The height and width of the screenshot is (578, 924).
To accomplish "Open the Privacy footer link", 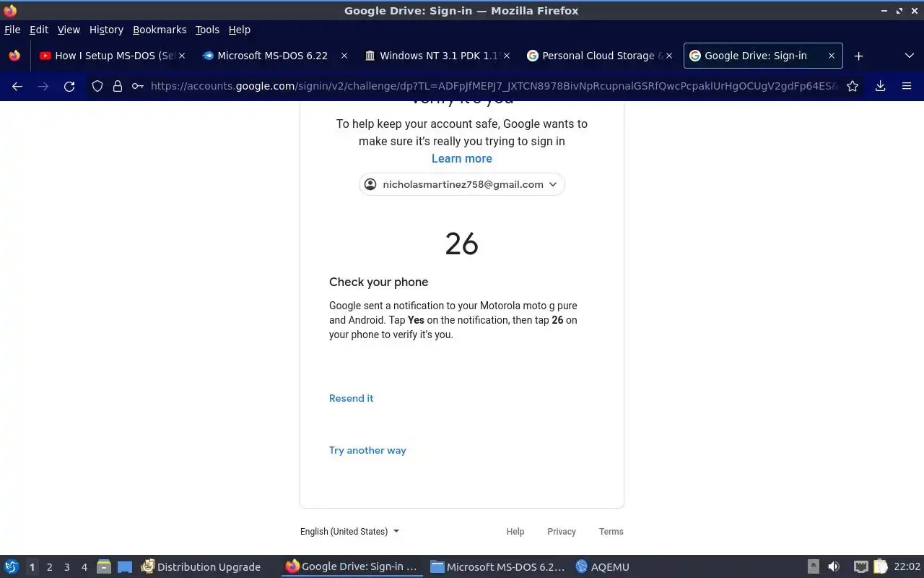I will 562,531.
